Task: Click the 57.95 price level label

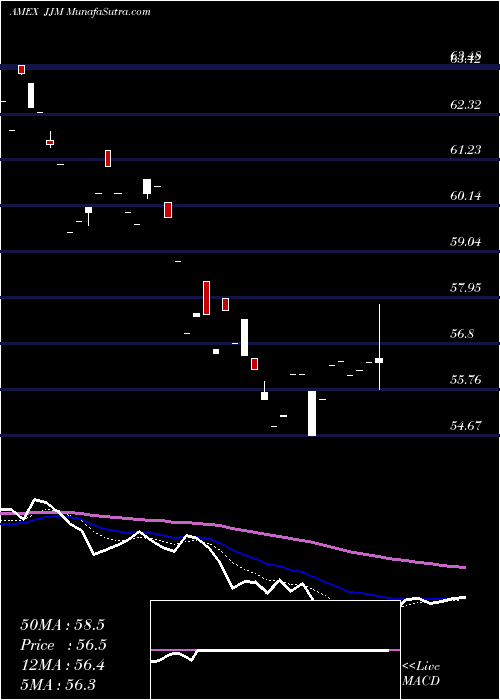Action: click(466, 288)
